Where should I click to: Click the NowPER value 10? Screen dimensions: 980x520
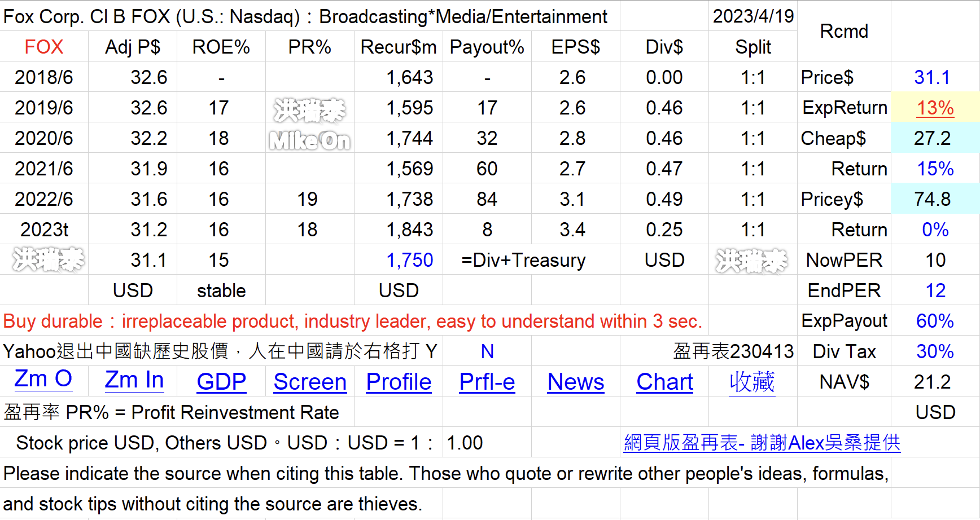[x=935, y=260]
